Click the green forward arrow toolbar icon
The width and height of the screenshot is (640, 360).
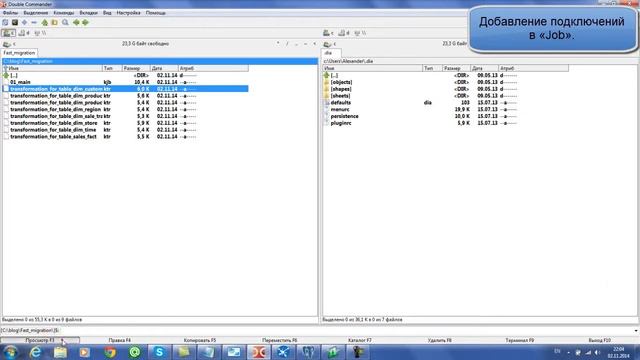click(85, 22)
